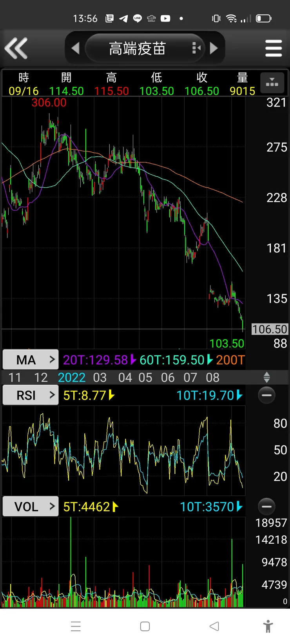Tap the Telegram notification icon in status bar
290x644 pixels.
[x=123, y=18]
